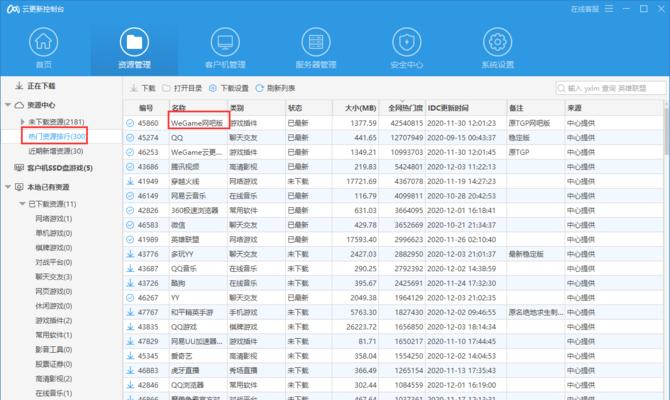
Task: Go to 服务器管理 section
Action: 316,48
